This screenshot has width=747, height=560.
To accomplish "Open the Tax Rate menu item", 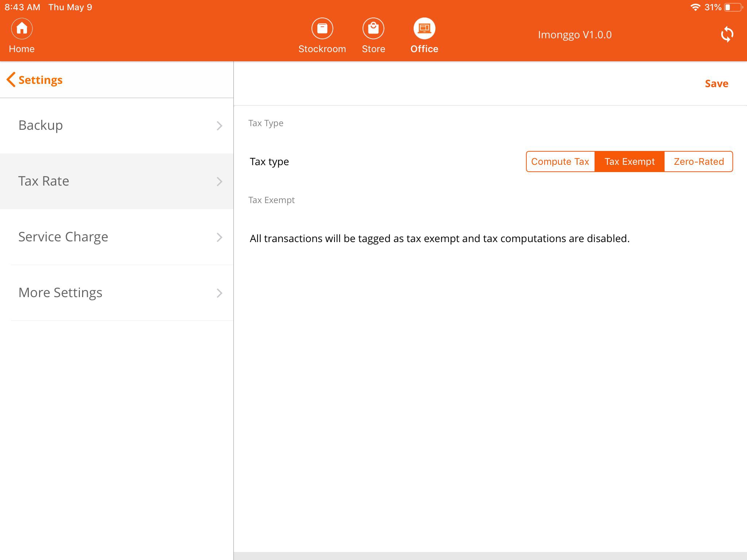I will pos(44,181).
